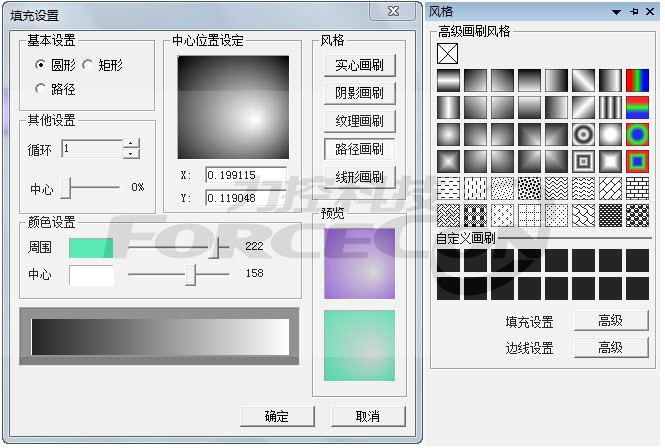665x448 pixels.
Task: Decrease the 循环 spinner value
Action: click(131, 154)
